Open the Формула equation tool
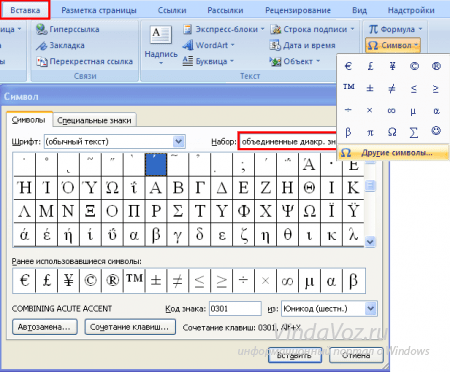Screen dimensions: 450x372 [395, 29]
